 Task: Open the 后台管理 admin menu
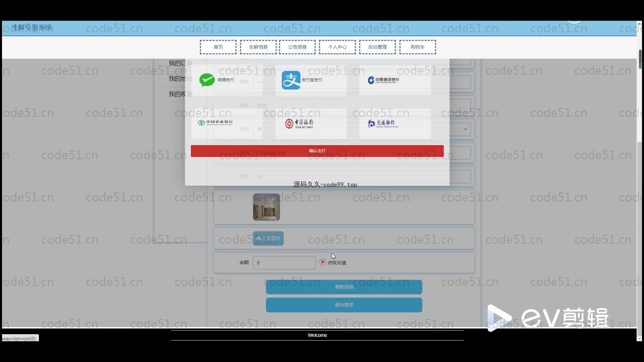click(x=377, y=47)
